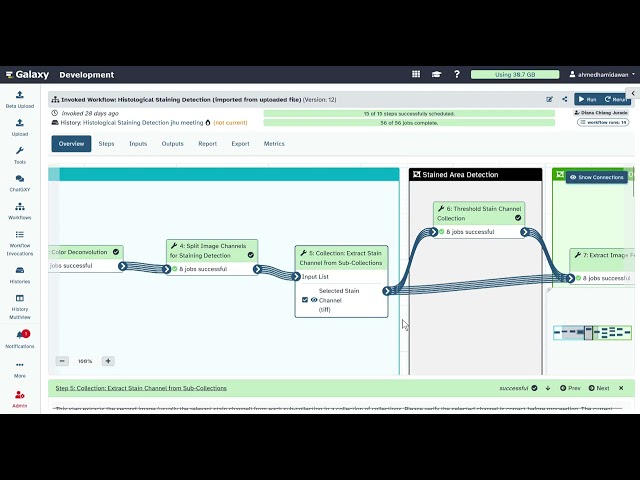Click the Run workflow button

587,99
